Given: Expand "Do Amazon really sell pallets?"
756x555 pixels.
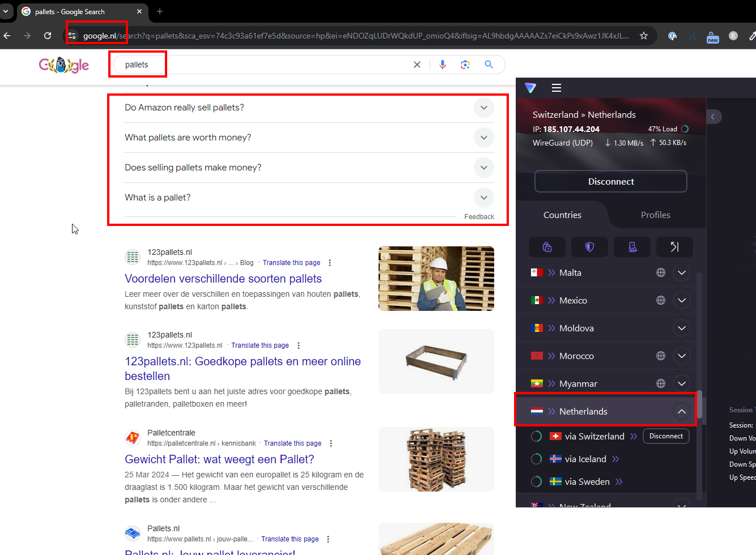Looking at the screenshot, I should pos(483,108).
